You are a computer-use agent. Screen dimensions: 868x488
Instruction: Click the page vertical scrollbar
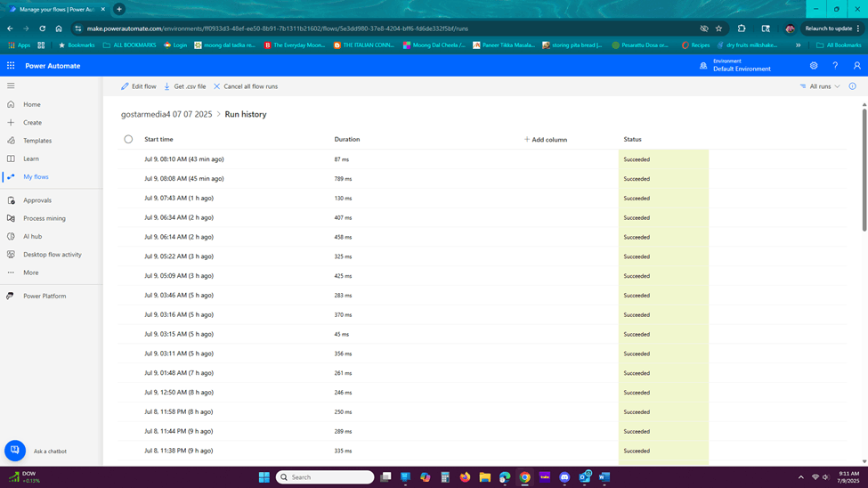864,170
